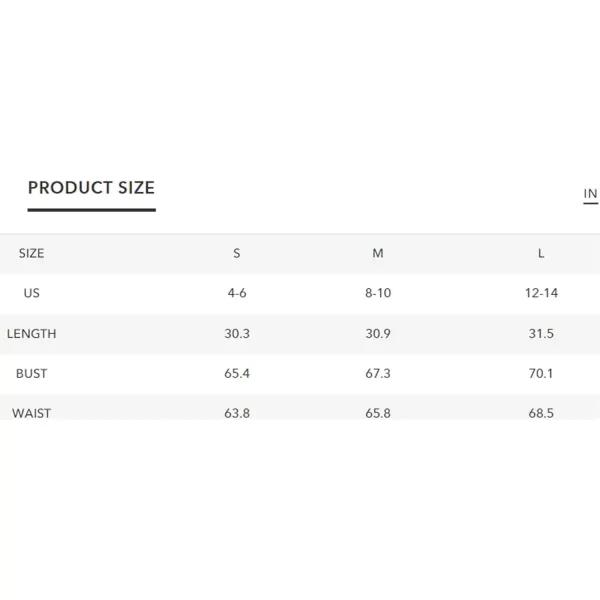
Task: Open the PRODUCT SIZE tab heading
Action: (91, 188)
